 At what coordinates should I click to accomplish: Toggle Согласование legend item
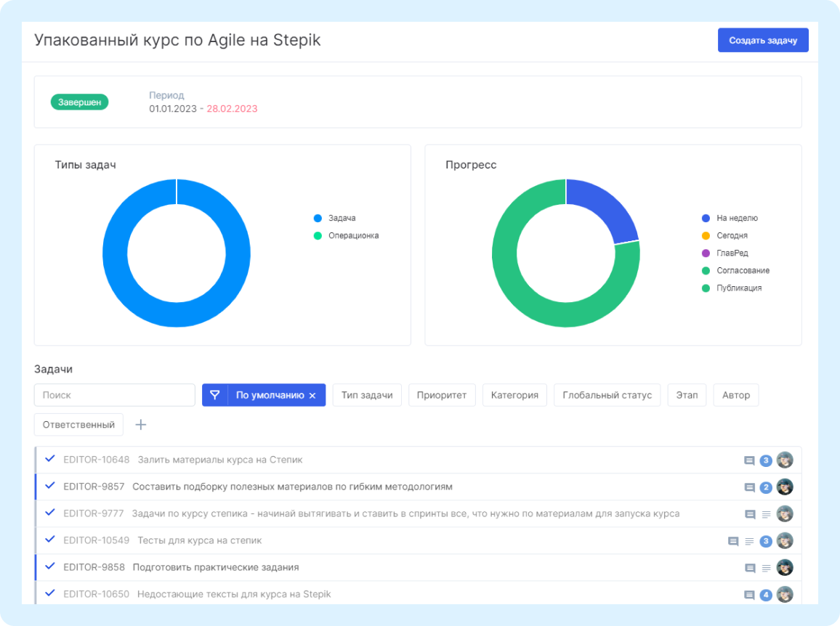tap(735, 270)
